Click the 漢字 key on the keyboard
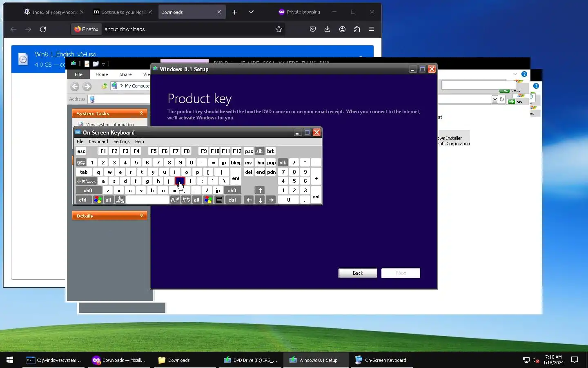588x368 pixels. pos(81,163)
